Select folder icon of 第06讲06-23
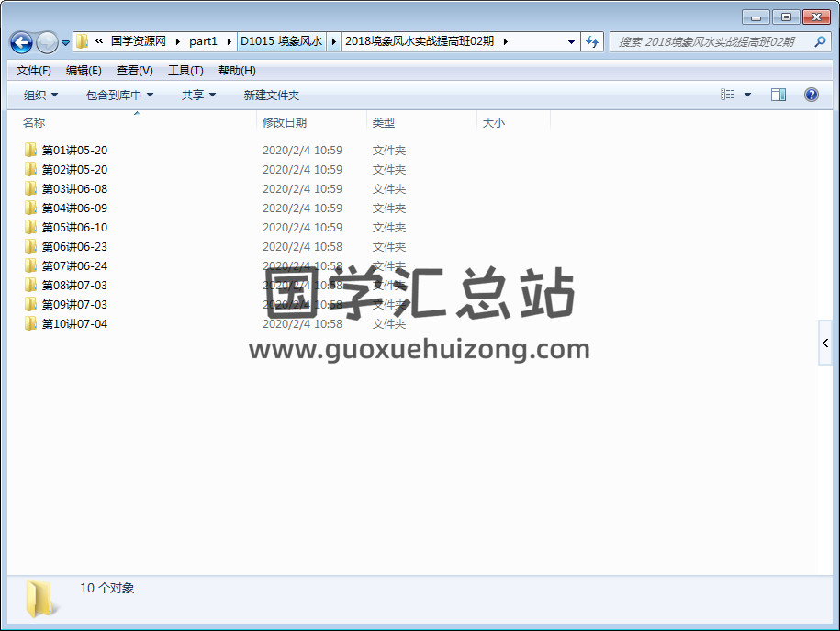840x631 pixels. tap(30, 246)
